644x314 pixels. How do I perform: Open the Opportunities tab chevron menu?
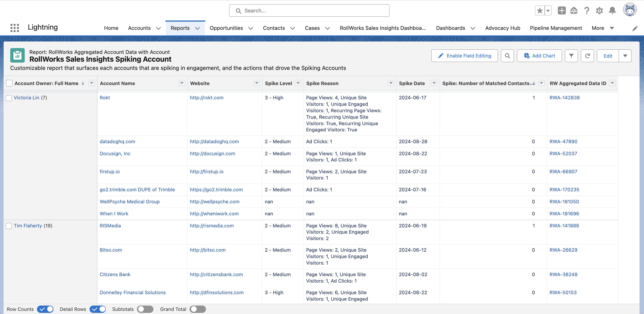[x=251, y=28]
